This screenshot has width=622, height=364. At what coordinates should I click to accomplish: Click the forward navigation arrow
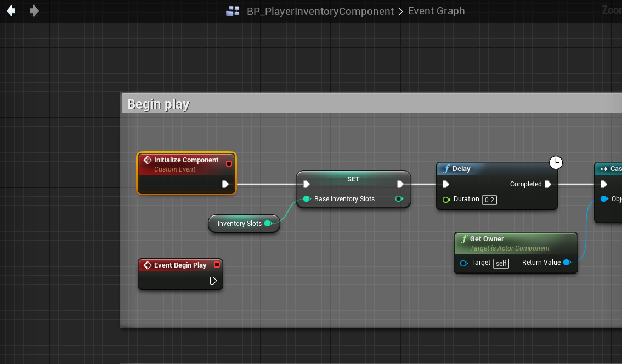34,11
